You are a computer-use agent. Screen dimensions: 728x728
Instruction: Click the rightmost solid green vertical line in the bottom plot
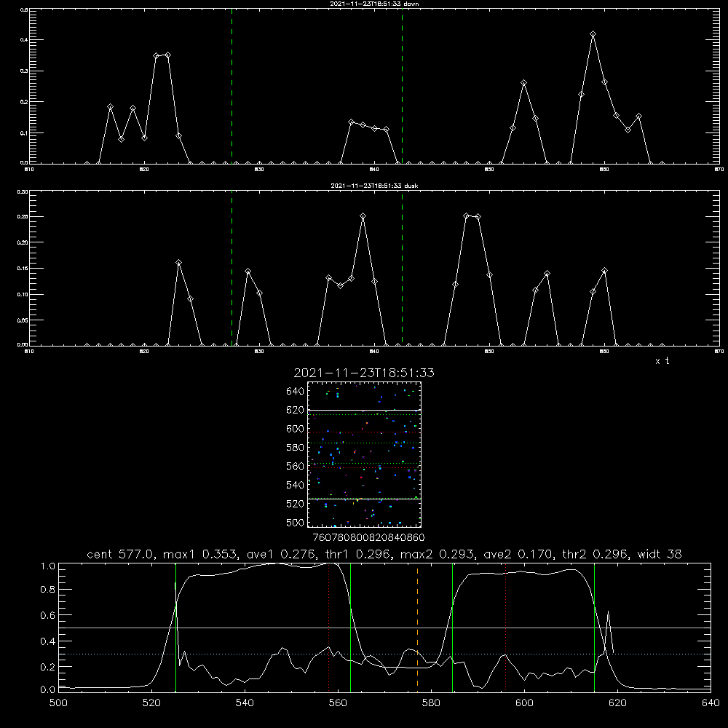click(594, 627)
